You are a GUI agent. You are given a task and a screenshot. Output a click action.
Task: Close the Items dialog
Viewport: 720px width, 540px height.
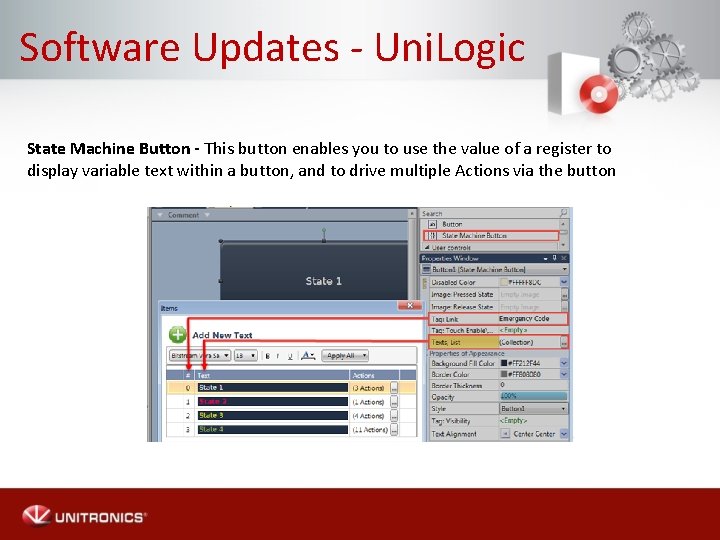[x=410, y=305]
